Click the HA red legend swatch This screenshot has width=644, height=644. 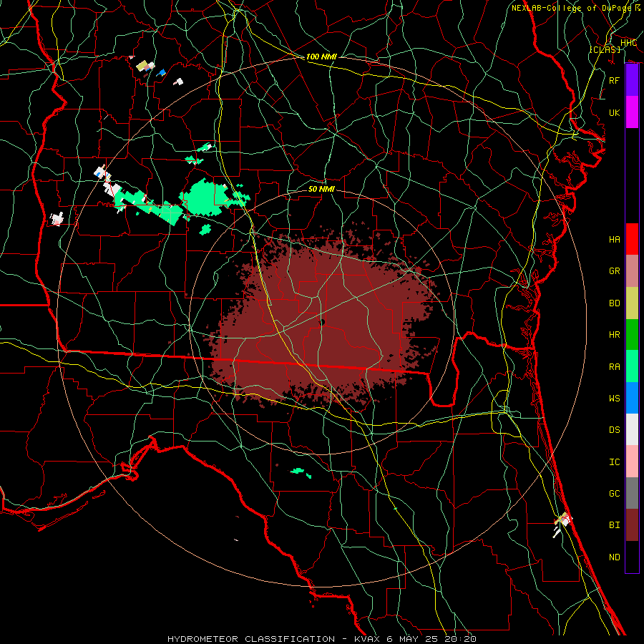point(632,239)
